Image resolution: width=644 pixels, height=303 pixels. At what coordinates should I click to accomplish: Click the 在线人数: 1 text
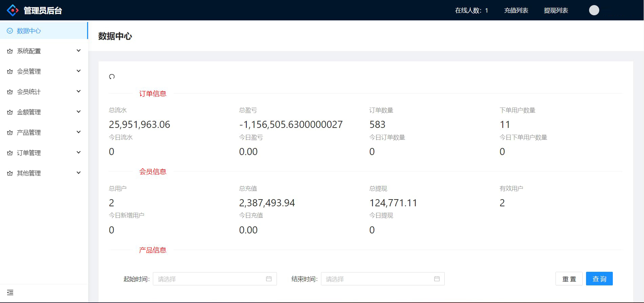click(x=471, y=11)
